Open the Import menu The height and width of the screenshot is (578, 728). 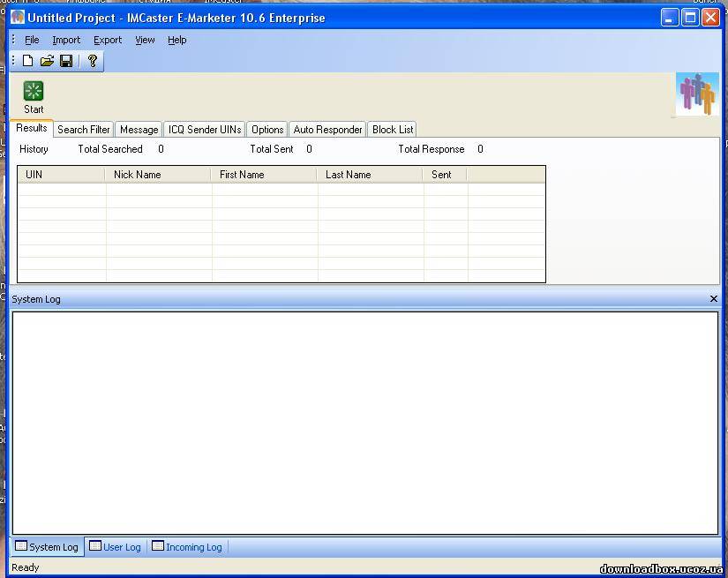click(66, 40)
